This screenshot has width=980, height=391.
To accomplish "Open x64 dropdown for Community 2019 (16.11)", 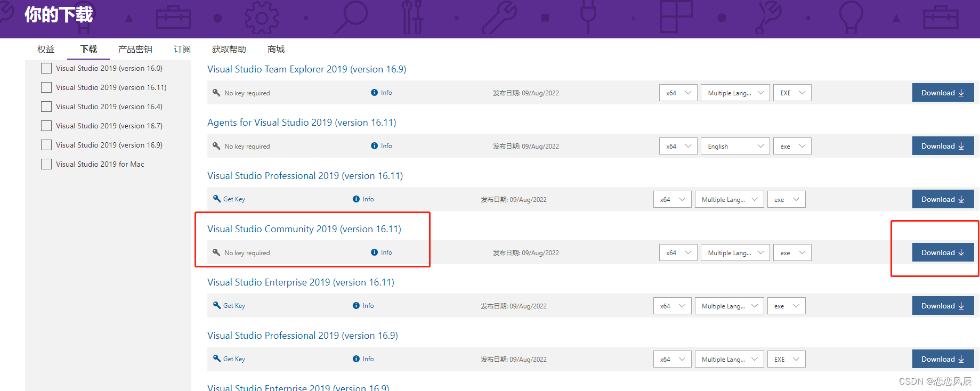I will click(x=678, y=252).
